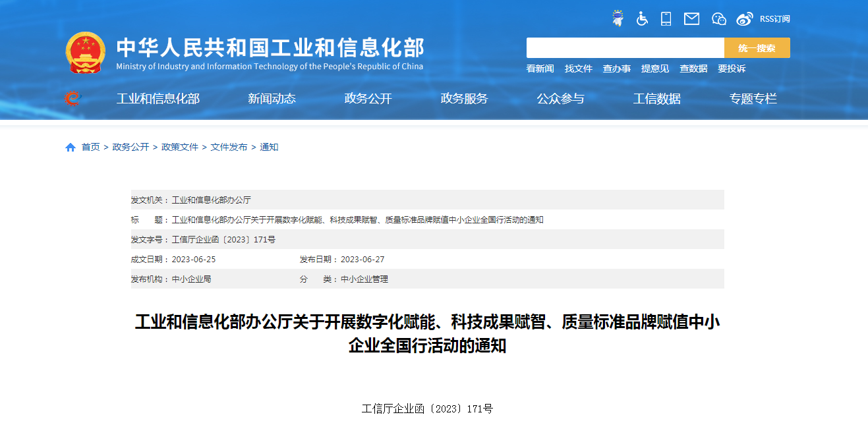Open 政策文件 in the breadcrumb
This screenshot has width=868, height=423.
180,147
